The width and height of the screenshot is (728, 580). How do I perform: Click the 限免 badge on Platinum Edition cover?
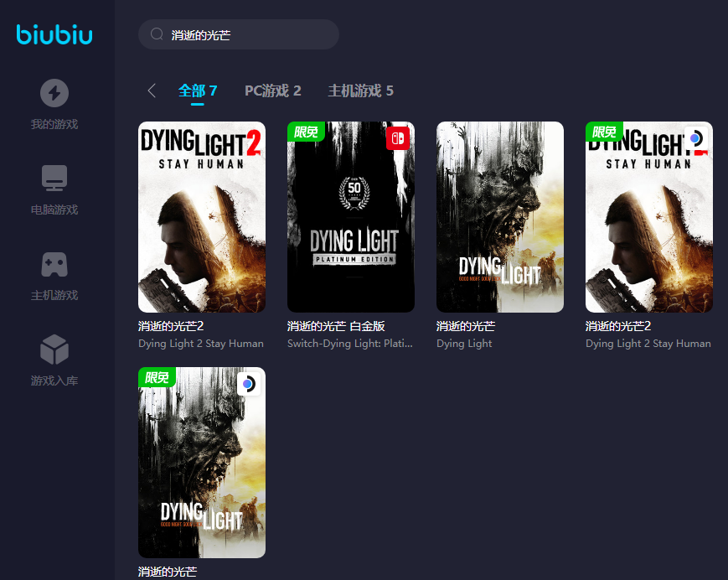(305, 132)
